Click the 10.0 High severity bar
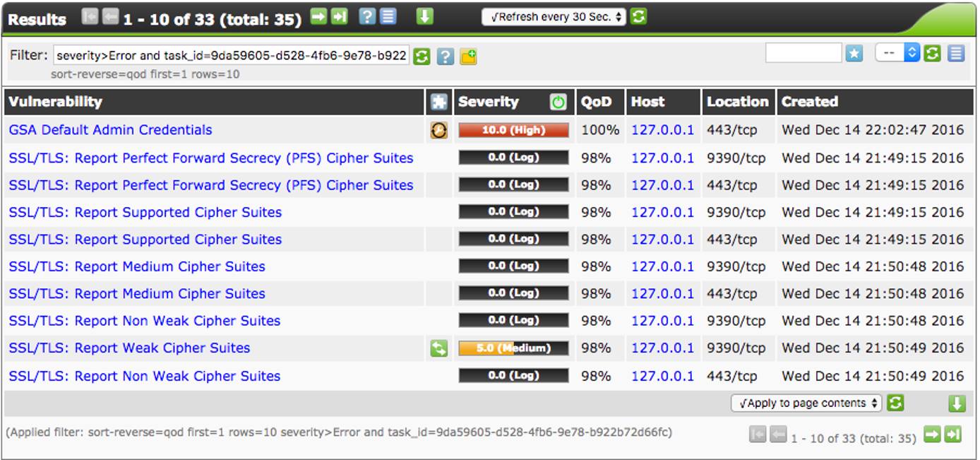Image resolution: width=980 pixels, height=460 pixels. tap(513, 131)
